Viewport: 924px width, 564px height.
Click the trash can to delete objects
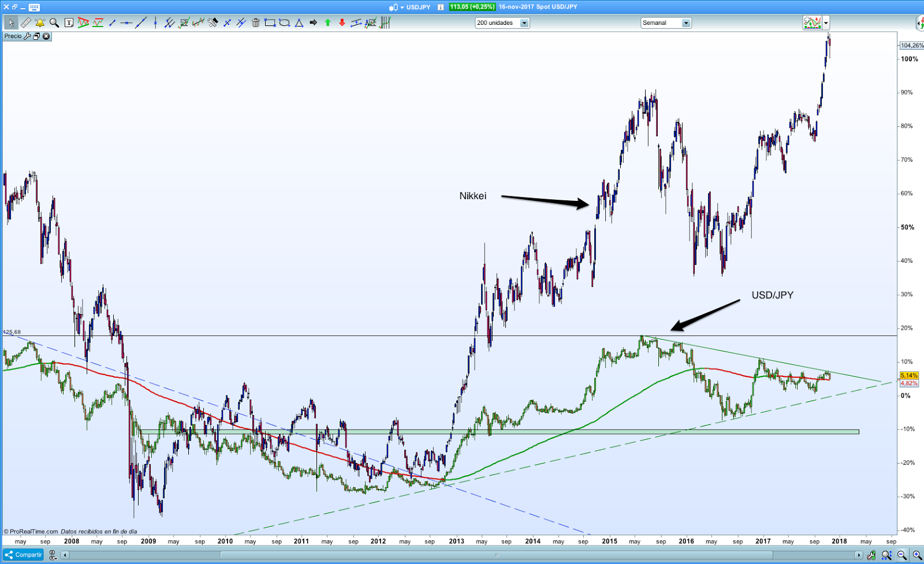[256, 23]
